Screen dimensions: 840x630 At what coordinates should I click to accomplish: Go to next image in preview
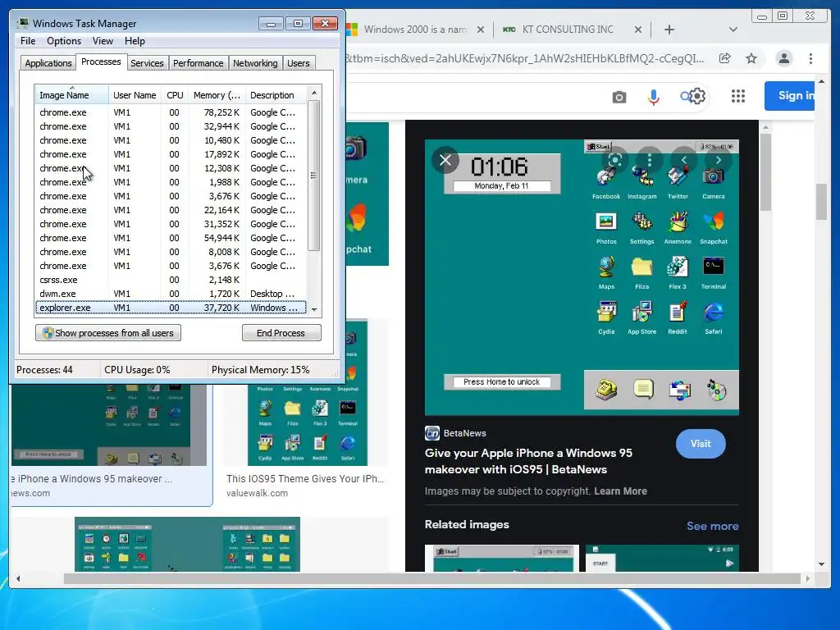719,160
